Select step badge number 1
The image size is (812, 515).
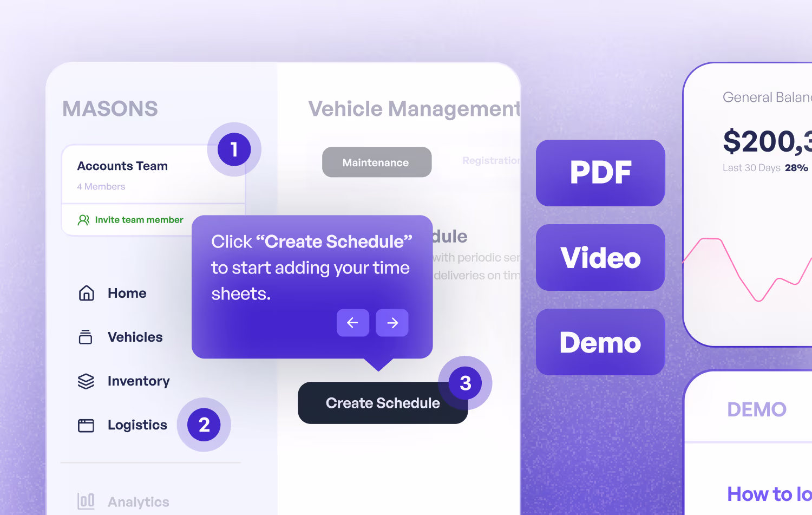point(233,149)
